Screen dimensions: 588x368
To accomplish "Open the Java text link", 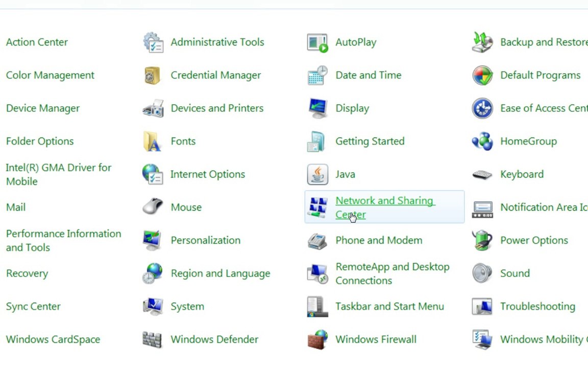I will coord(345,174).
